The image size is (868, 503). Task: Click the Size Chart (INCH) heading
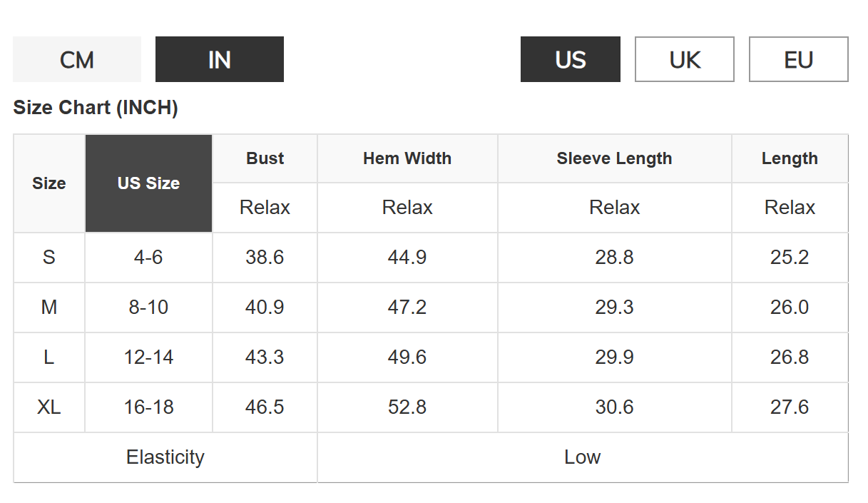click(96, 108)
